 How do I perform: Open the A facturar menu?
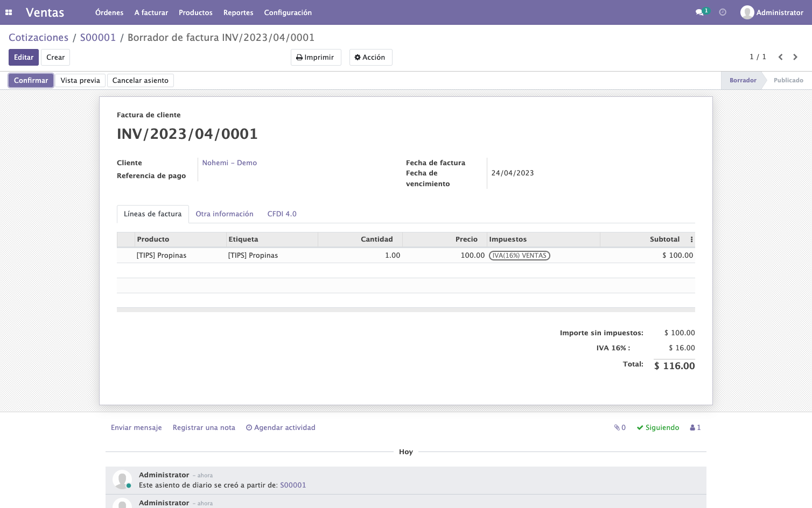(x=151, y=12)
